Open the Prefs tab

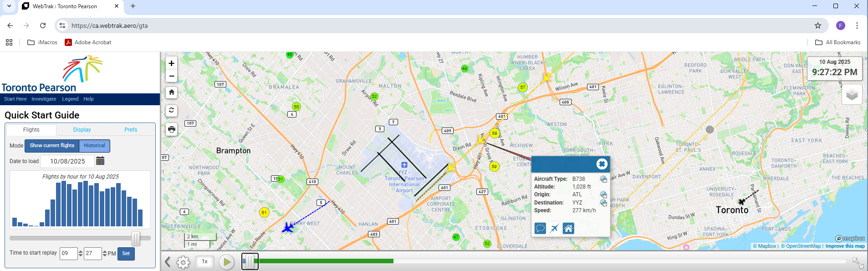131,130
